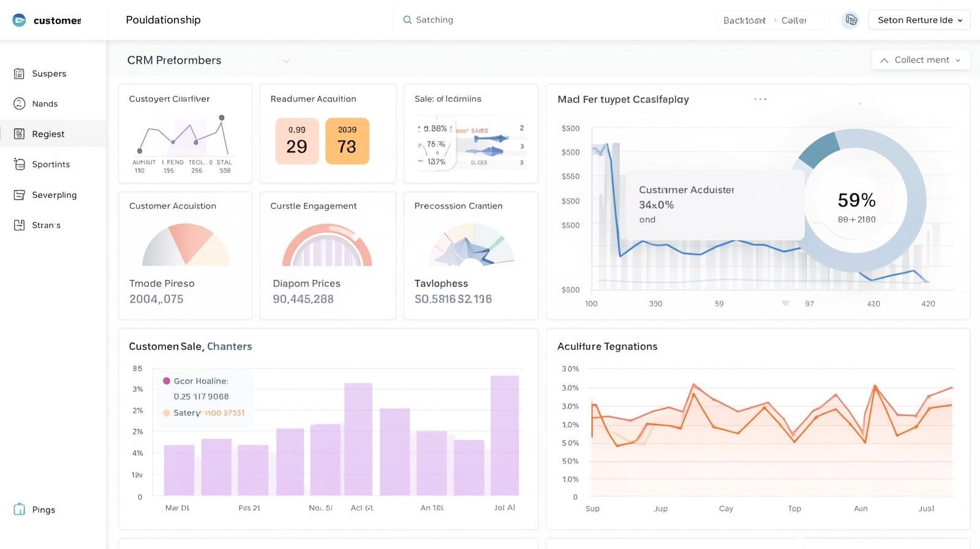The width and height of the screenshot is (980, 549).
Task: Open the round profile icon in header
Action: click(851, 20)
